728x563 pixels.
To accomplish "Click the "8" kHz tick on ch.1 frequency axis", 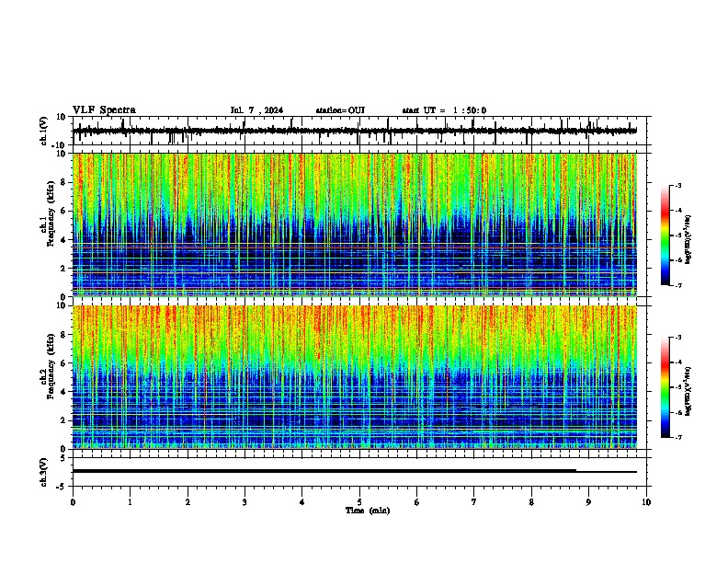I will [63, 182].
